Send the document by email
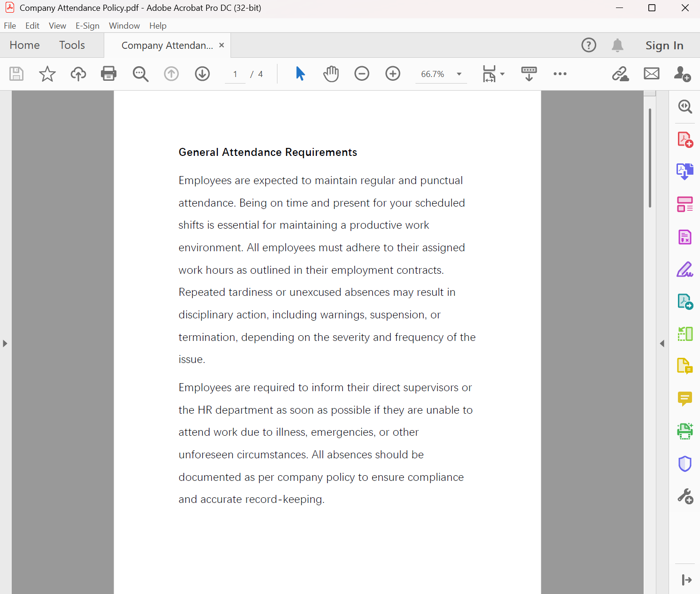 652,74
